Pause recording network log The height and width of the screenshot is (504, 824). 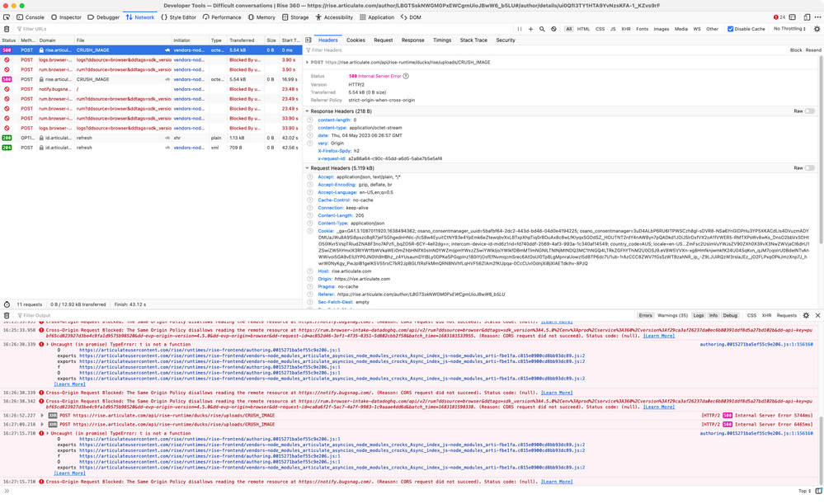pyautogui.click(x=532, y=29)
